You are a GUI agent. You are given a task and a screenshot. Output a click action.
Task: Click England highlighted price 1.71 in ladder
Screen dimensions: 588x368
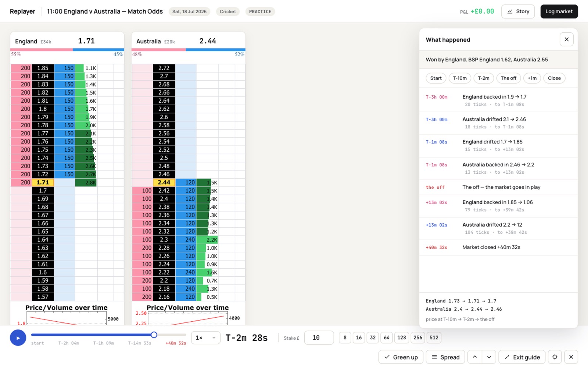(43, 183)
